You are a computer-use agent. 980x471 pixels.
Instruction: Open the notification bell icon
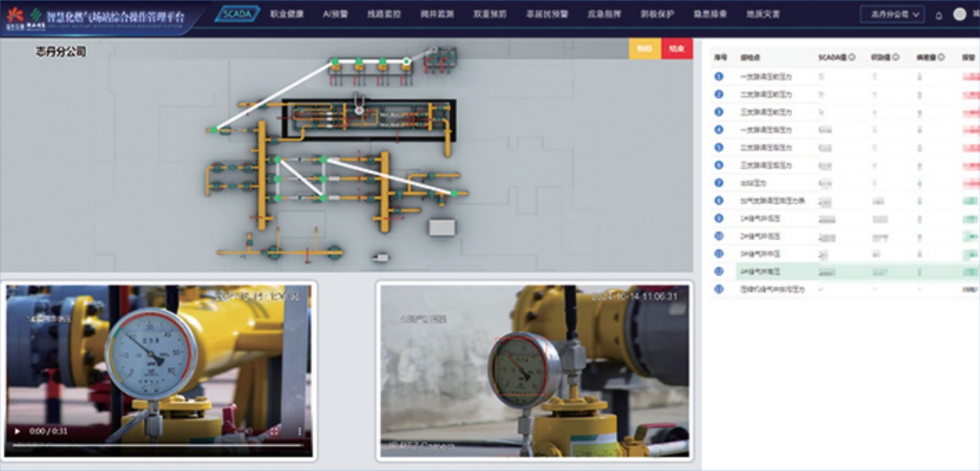point(939,15)
